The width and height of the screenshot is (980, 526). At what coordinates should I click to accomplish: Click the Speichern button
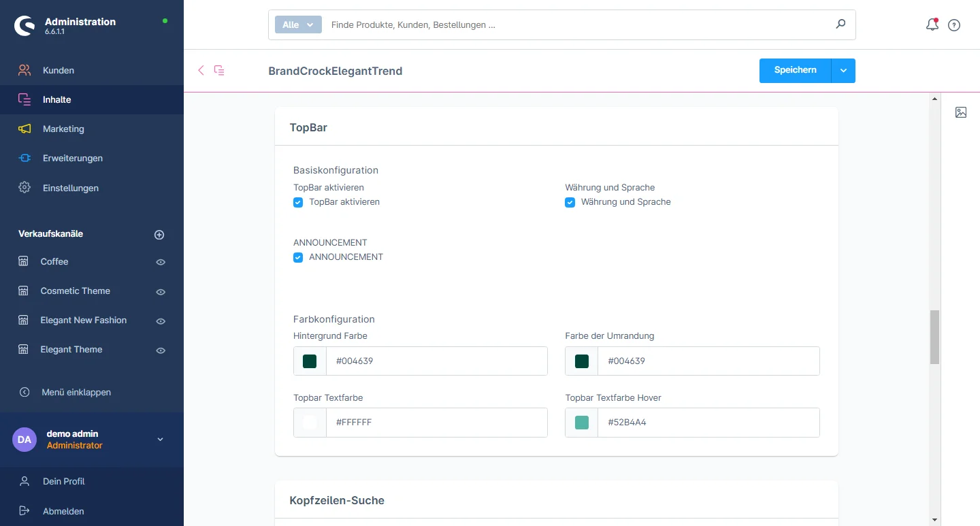795,71
